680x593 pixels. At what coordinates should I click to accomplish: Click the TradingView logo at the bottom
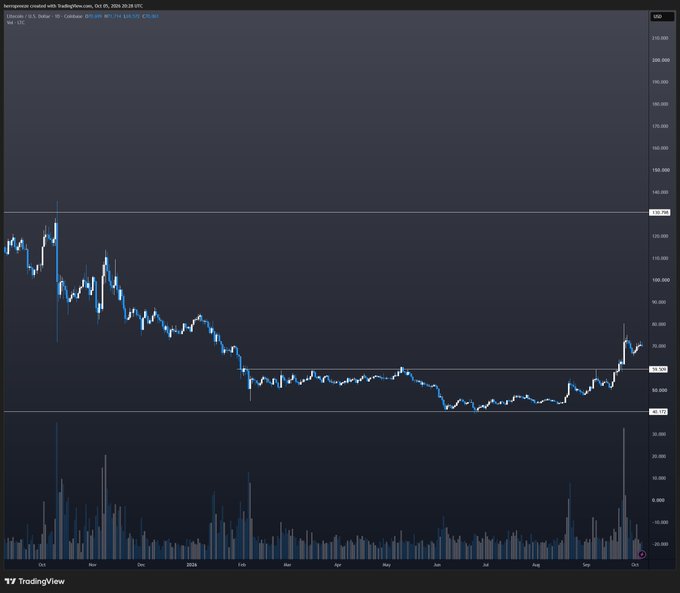click(35, 581)
